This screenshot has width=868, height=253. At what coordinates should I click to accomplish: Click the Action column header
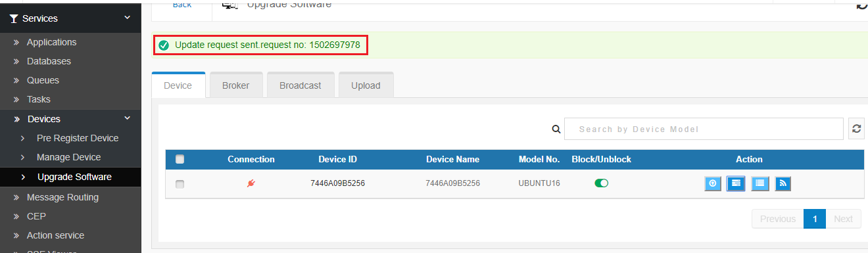749,159
